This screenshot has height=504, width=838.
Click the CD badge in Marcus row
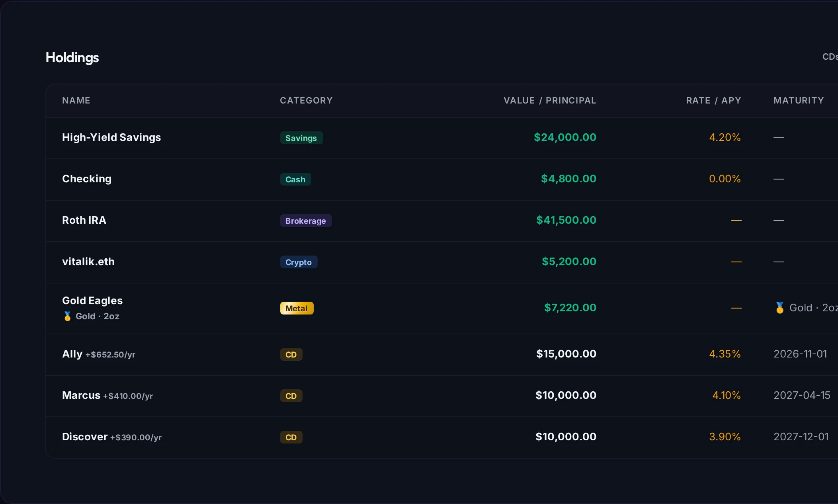pos(291,396)
